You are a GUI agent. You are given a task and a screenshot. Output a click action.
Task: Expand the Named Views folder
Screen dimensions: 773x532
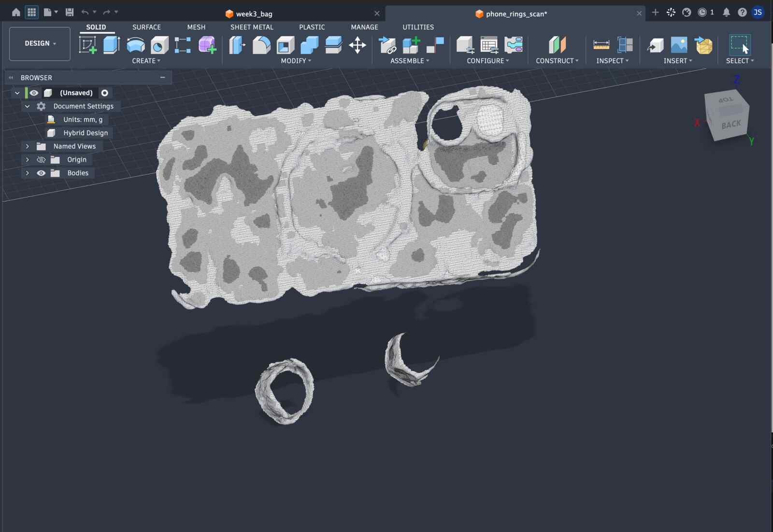[28, 146]
